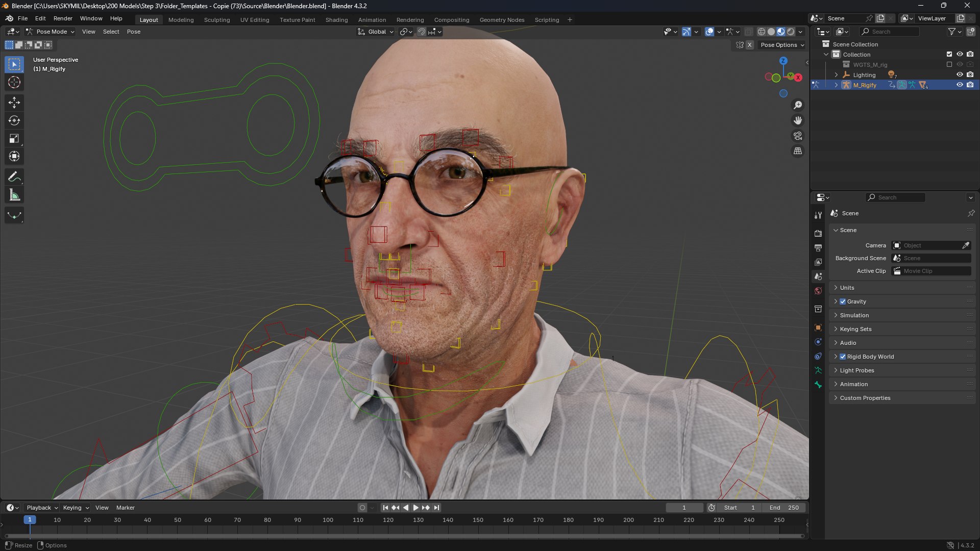Open the Keying popover in timeline
The image size is (980, 551).
click(x=76, y=508)
